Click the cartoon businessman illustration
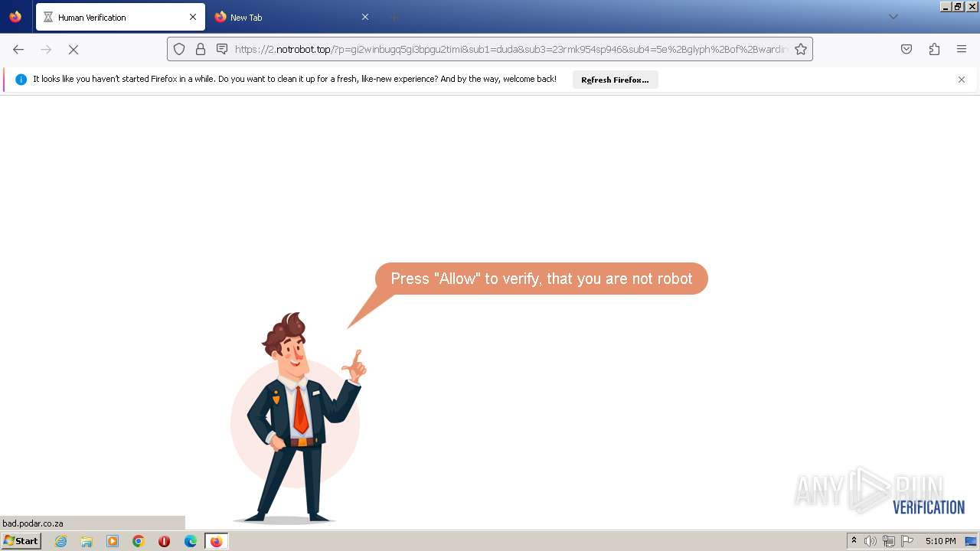 299,417
